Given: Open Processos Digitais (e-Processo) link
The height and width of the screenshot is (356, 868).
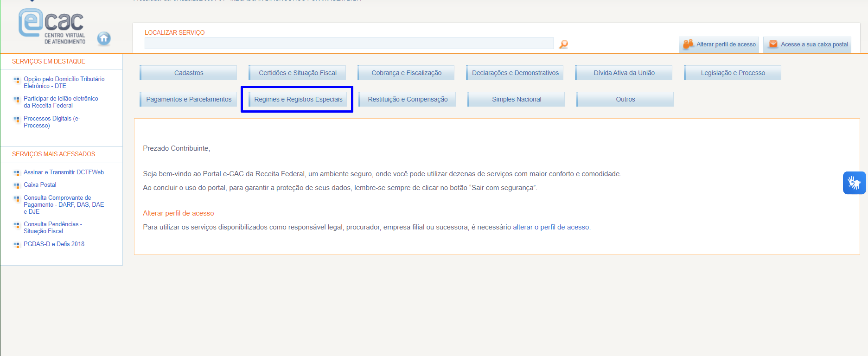Looking at the screenshot, I should tap(52, 122).
